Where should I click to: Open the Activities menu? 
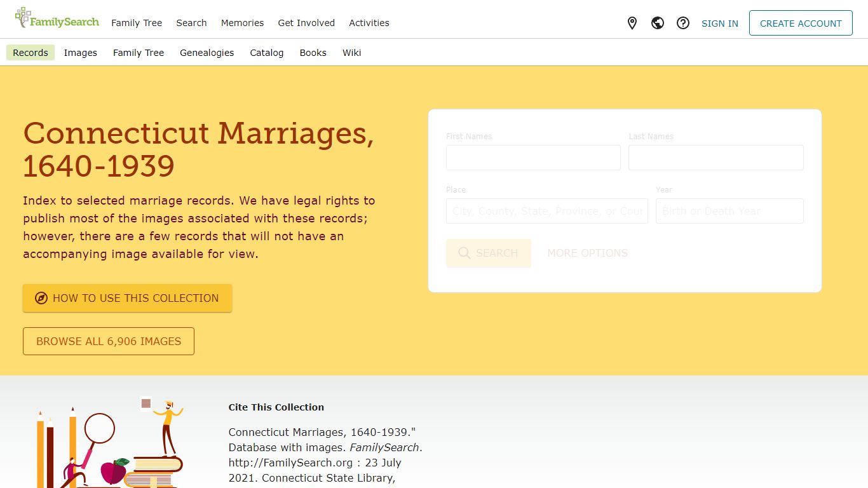pos(369,23)
